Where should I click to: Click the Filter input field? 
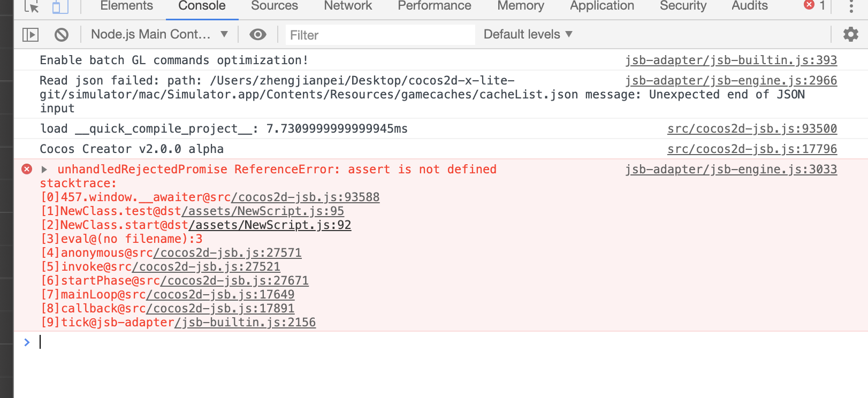coord(380,35)
